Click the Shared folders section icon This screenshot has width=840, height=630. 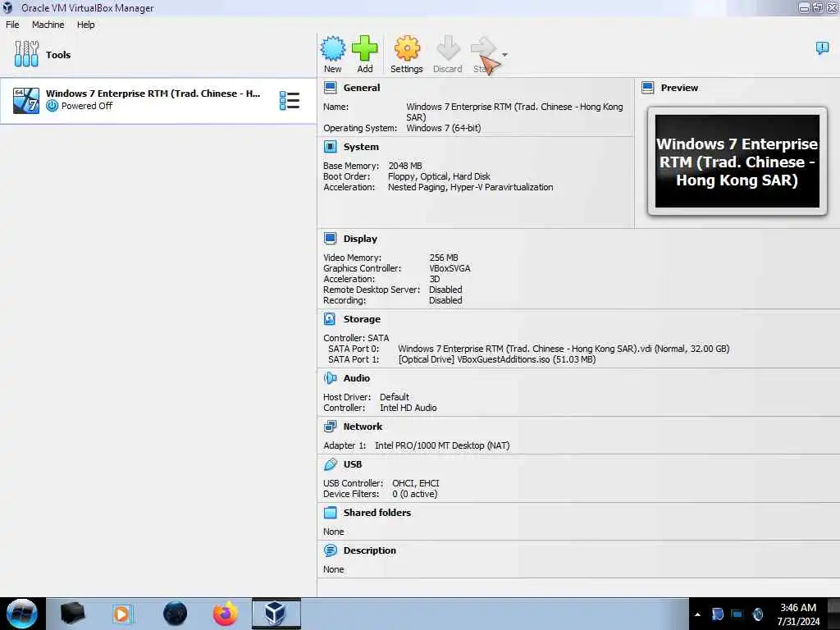click(331, 513)
